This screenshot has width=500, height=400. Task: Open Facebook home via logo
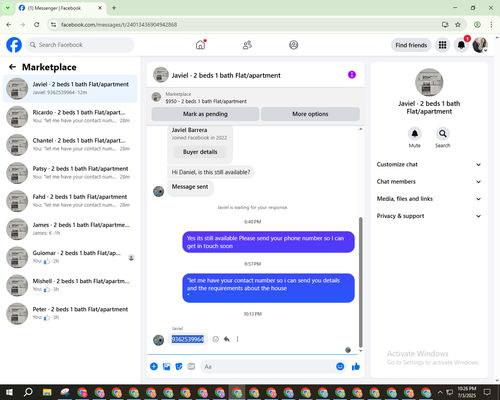[14, 45]
